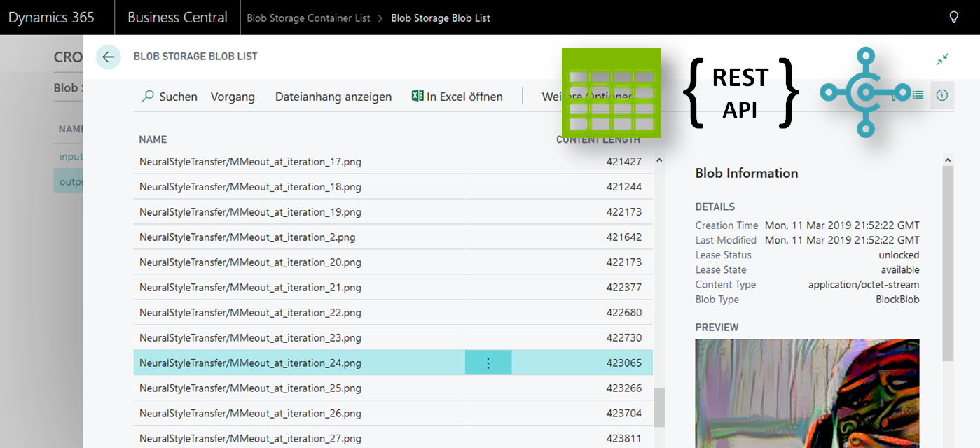Click content length value 421642
This screenshot has width=980, height=448.
pyautogui.click(x=624, y=237)
